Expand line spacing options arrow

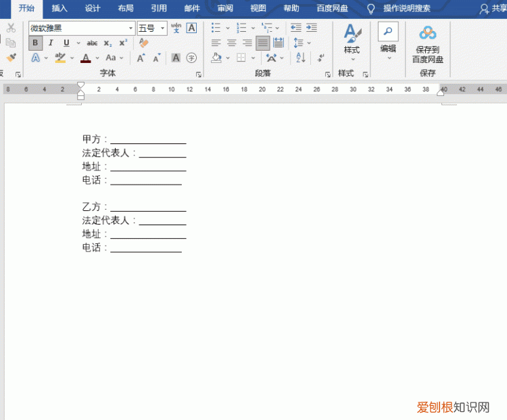pyautogui.click(x=309, y=43)
